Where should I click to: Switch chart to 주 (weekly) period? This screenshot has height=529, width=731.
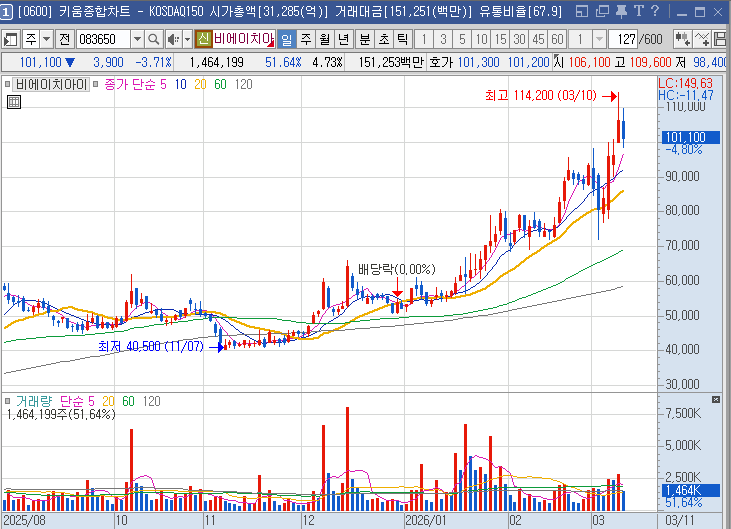point(305,39)
